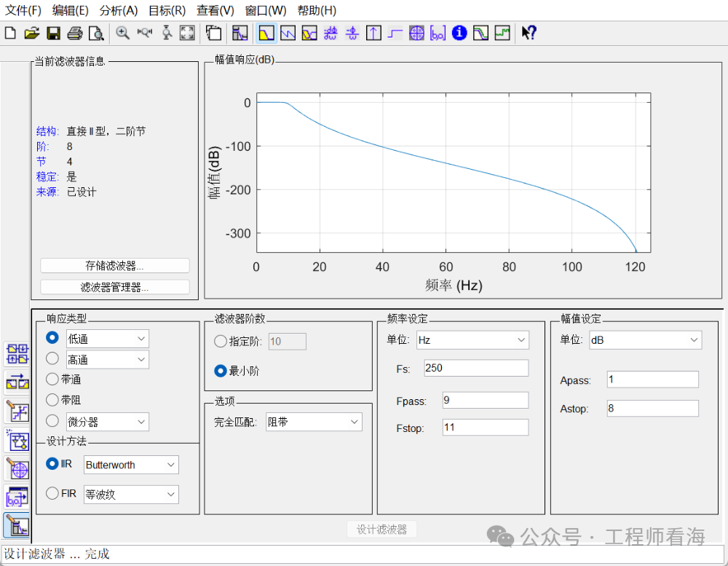Screen dimensions: 728x566
Task: Click the Fs sampling frequency field
Action: (x=476, y=368)
